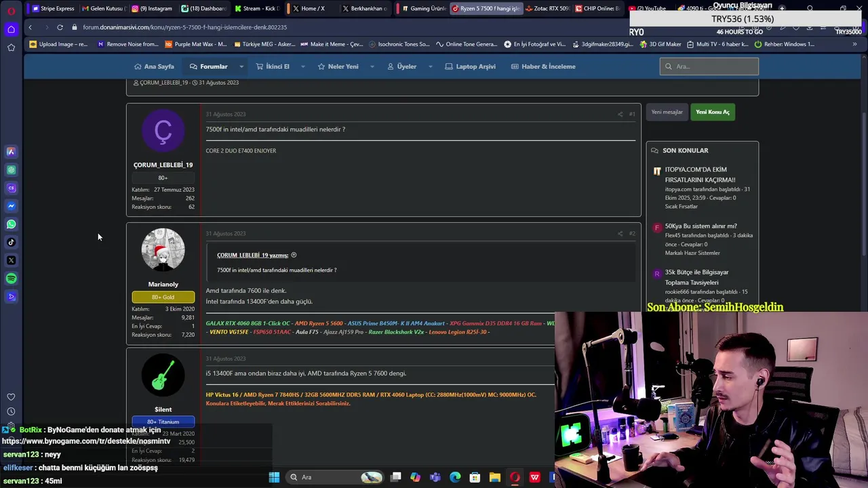
Task: Switch to Stream - Kick tab
Action: 257,9
